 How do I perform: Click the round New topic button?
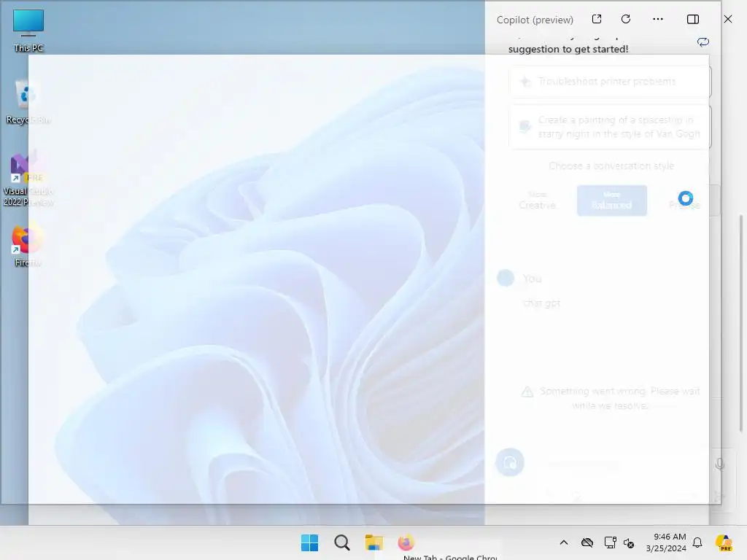tap(510, 462)
